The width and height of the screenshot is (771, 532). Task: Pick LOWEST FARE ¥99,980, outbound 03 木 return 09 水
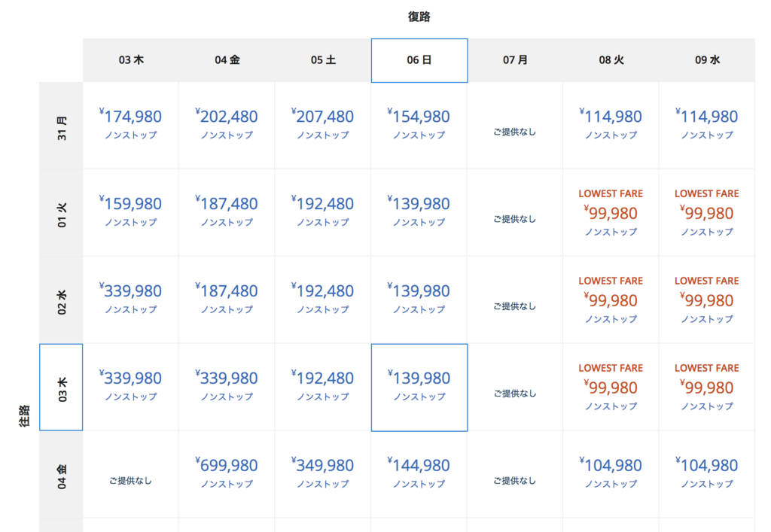point(707,387)
